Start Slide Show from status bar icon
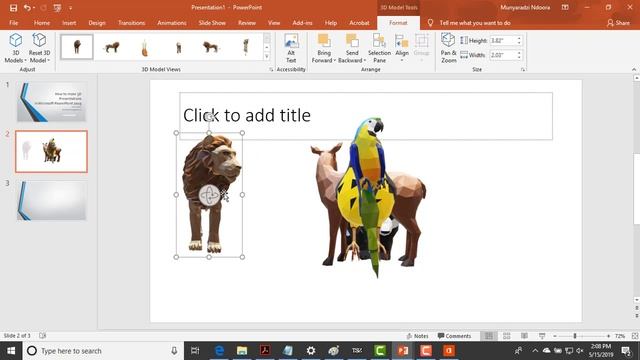The image size is (640, 360). [542, 336]
